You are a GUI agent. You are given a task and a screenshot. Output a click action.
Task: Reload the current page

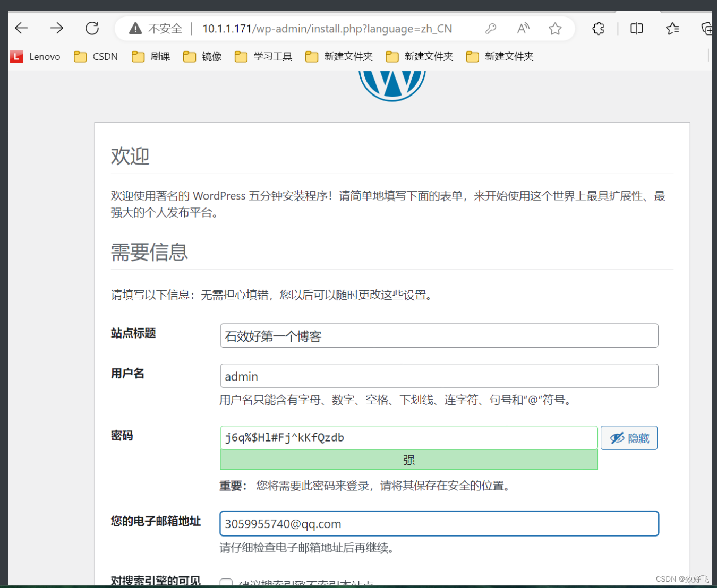92,28
